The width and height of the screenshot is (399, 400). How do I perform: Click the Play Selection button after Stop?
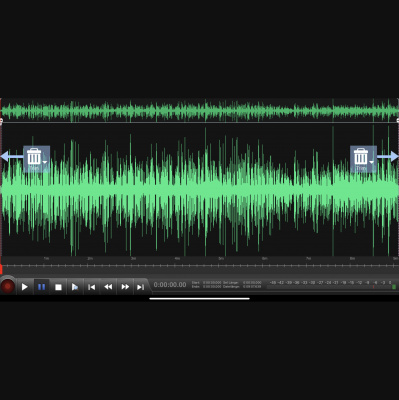pyautogui.click(x=75, y=287)
